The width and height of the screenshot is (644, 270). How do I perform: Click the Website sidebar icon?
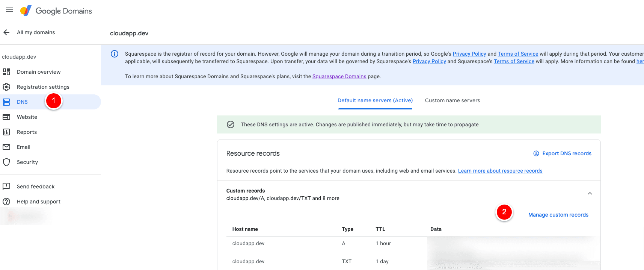click(x=6, y=117)
